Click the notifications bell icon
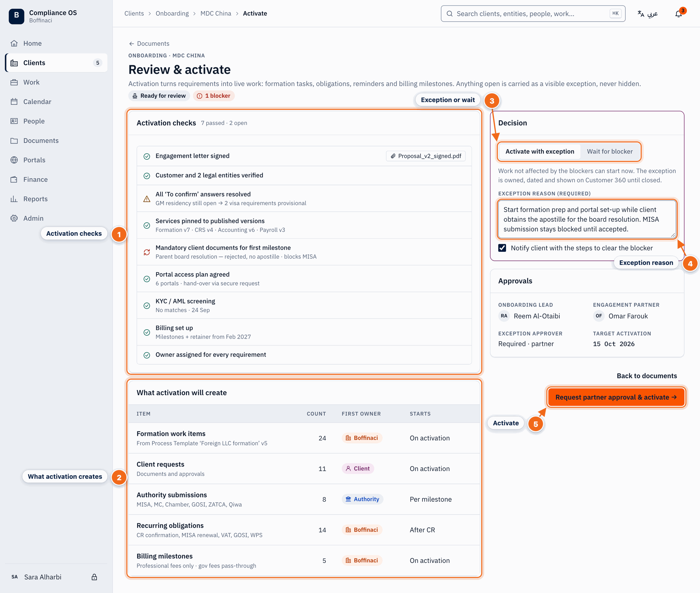 click(678, 14)
